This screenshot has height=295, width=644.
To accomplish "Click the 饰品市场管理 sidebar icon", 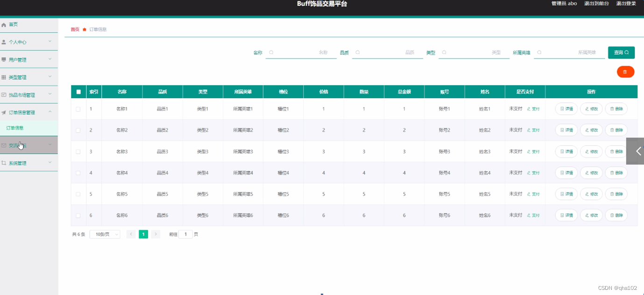I will (x=5, y=94).
